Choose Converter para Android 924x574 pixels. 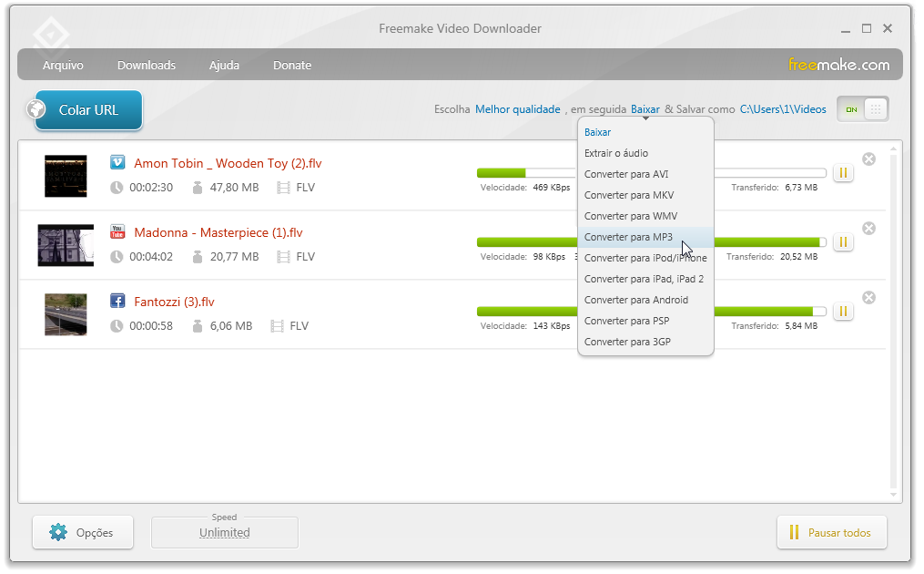[645, 300]
